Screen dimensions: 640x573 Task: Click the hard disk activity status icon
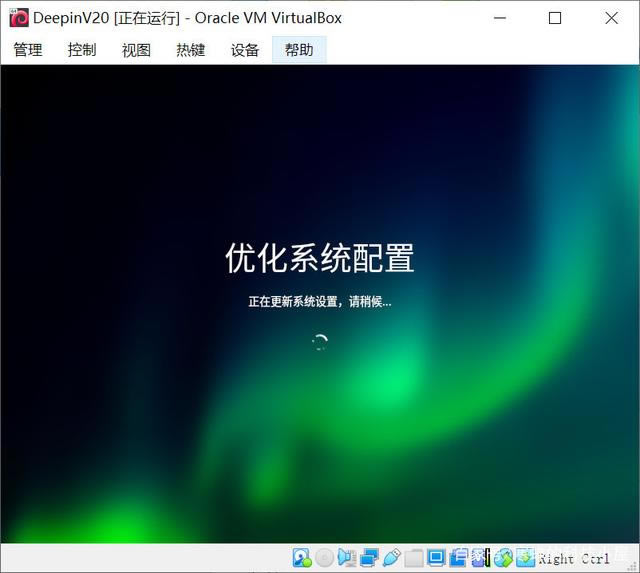[x=302, y=558]
